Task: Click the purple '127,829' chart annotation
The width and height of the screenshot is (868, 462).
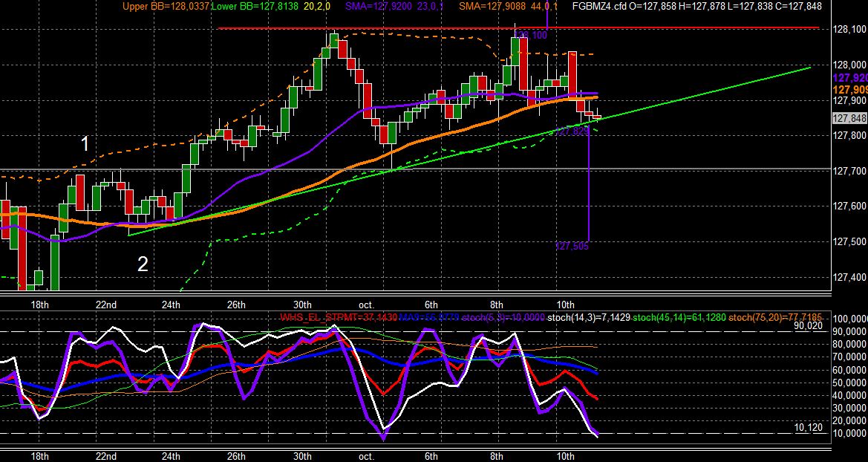Action: 571,131
